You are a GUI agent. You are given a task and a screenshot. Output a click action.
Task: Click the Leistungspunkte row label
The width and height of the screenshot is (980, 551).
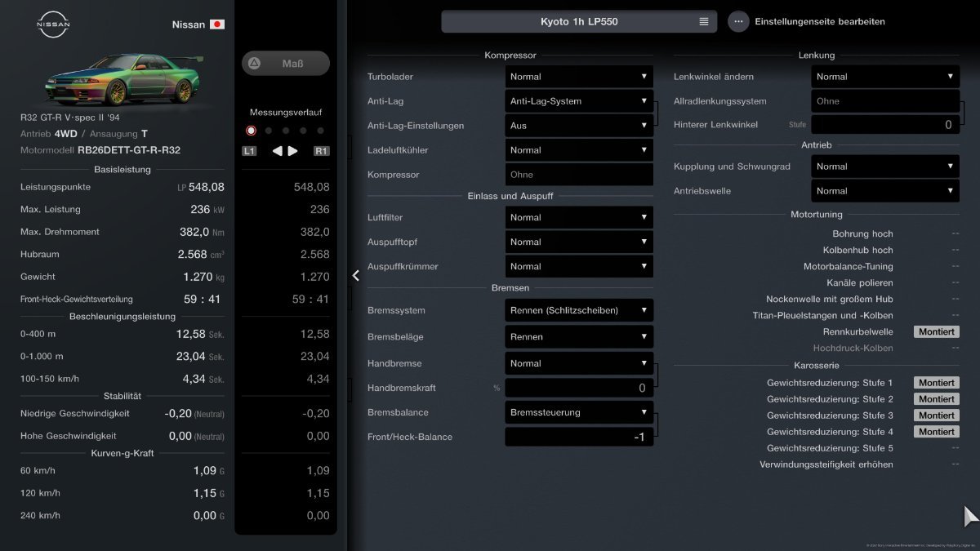[x=56, y=187]
